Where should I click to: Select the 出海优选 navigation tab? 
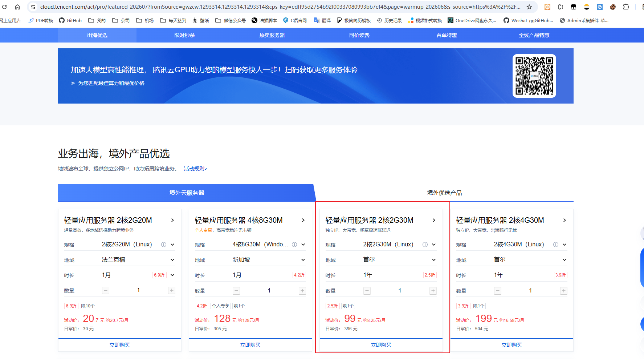point(97,35)
